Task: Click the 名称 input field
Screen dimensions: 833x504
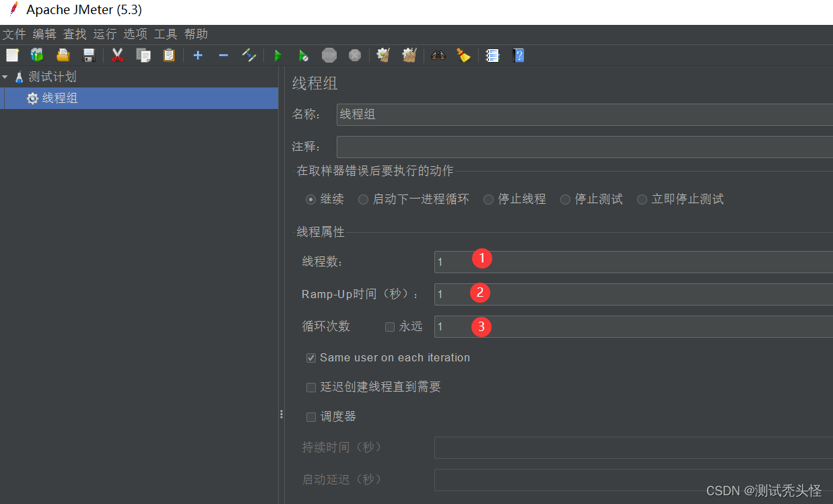Action: tap(585, 114)
